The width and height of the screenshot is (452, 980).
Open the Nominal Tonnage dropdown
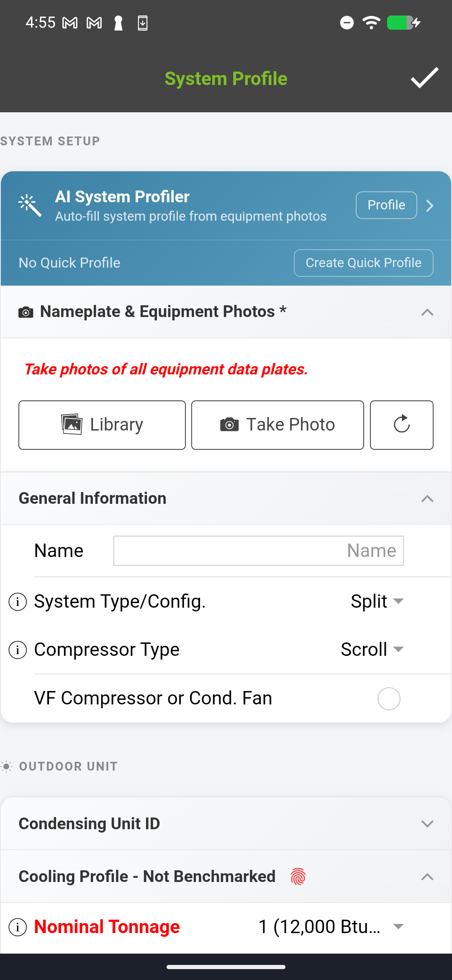pyautogui.click(x=331, y=927)
